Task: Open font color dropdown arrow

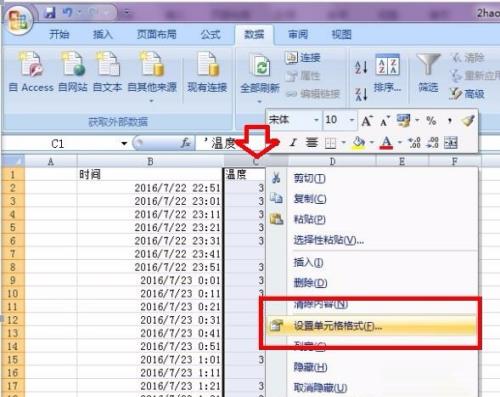Action: pos(400,143)
